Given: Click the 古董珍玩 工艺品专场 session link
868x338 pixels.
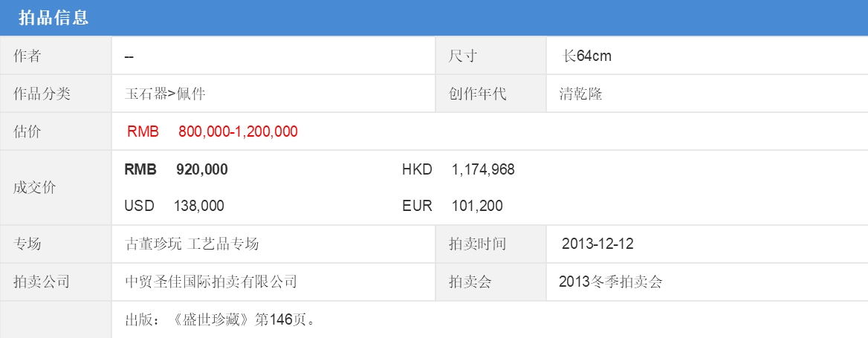Looking at the screenshot, I should (x=192, y=244).
